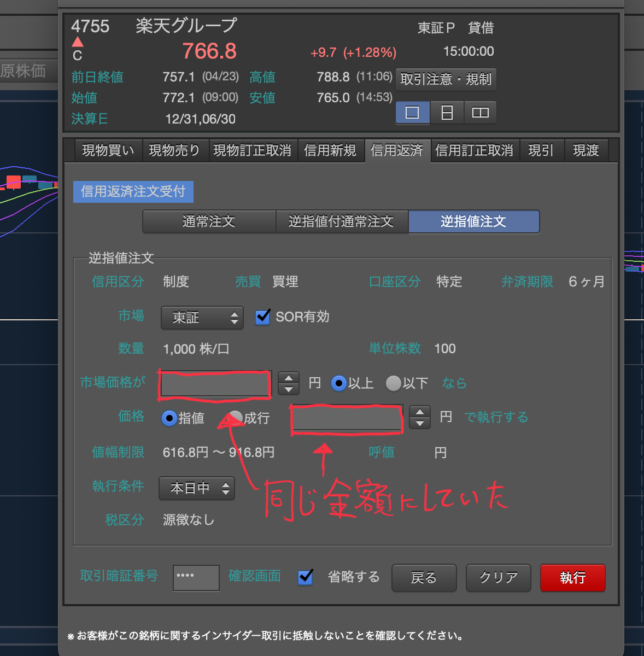644x656 pixels.
Task: Click the 税区分 value 源徴なし
Action: click(189, 520)
